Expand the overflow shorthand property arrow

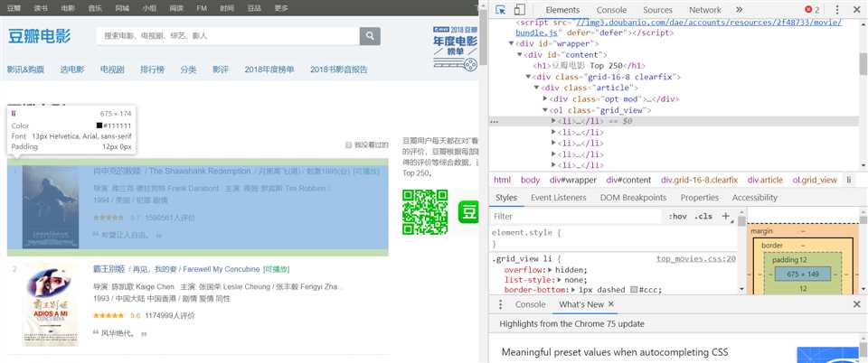pyautogui.click(x=551, y=270)
